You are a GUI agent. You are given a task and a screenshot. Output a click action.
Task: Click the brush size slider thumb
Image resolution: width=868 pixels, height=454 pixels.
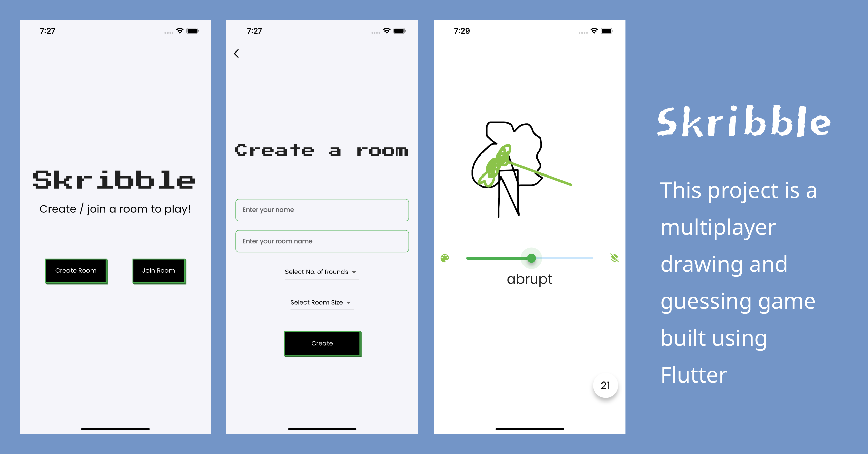point(530,260)
